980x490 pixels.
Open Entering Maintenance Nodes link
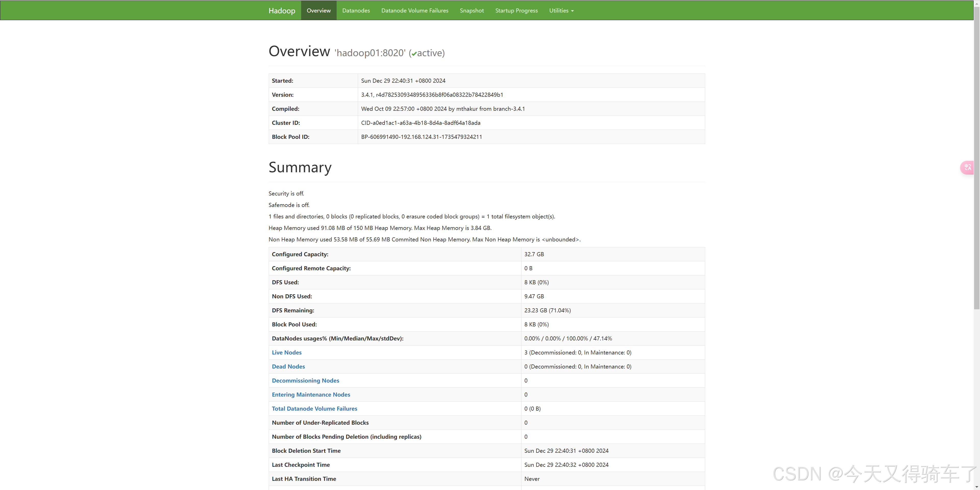click(311, 395)
